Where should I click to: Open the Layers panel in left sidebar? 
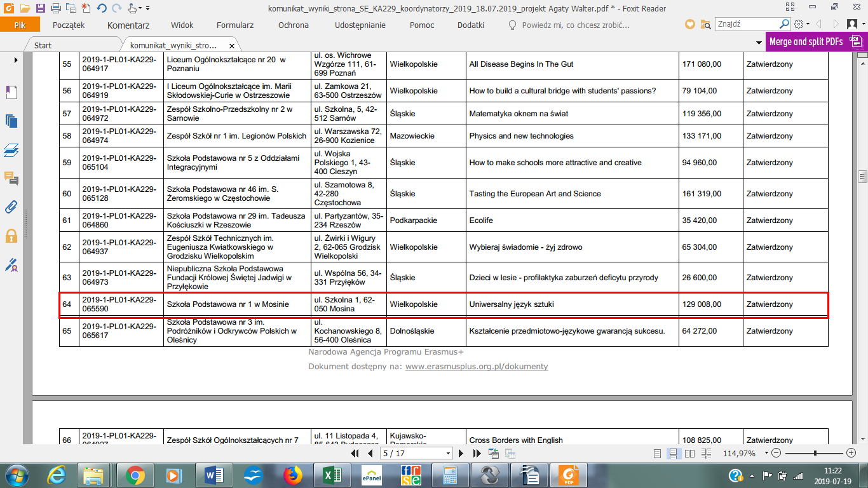tap(11, 151)
